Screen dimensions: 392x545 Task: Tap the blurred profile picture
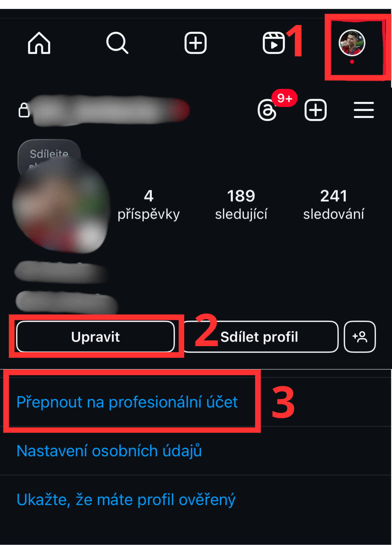[61, 205]
